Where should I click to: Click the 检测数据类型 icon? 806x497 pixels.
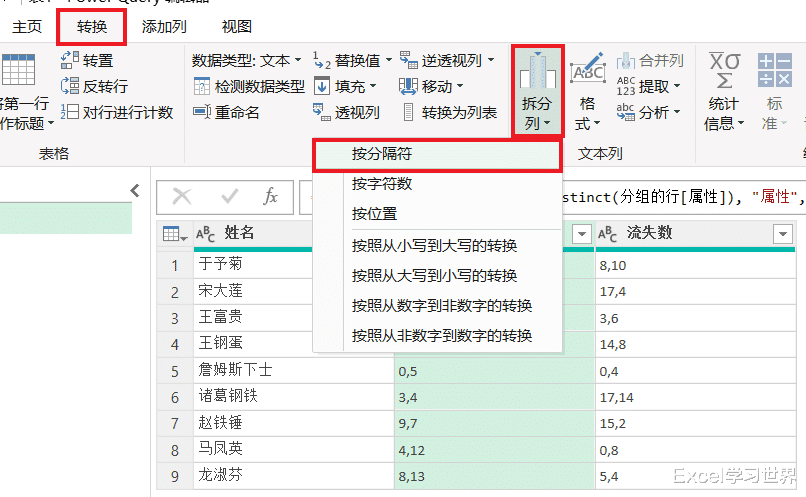202,86
